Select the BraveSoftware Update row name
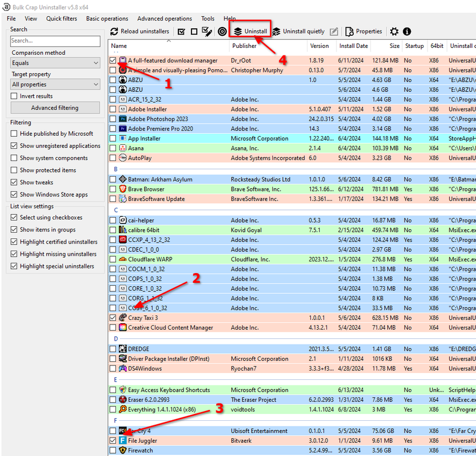Viewport: 476px width, 456px height. click(156, 199)
